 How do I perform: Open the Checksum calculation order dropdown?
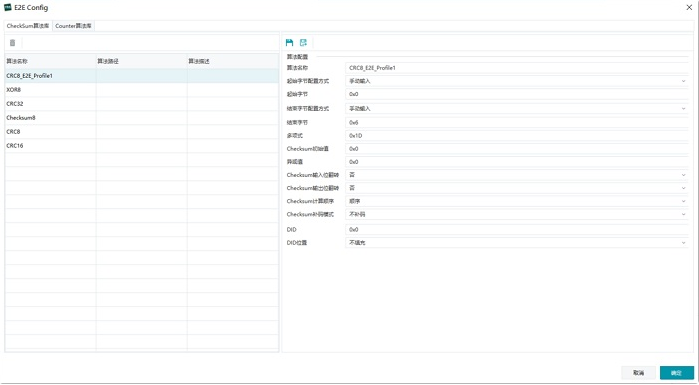pyautogui.click(x=517, y=201)
